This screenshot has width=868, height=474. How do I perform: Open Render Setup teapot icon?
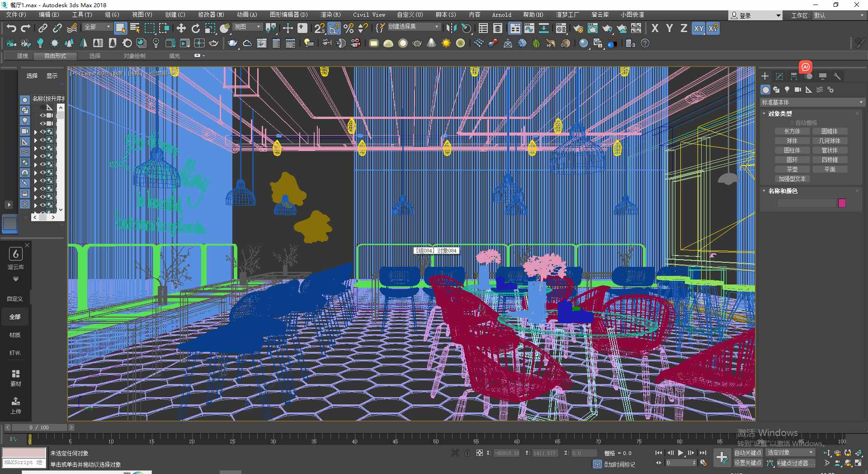tap(578, 28)
